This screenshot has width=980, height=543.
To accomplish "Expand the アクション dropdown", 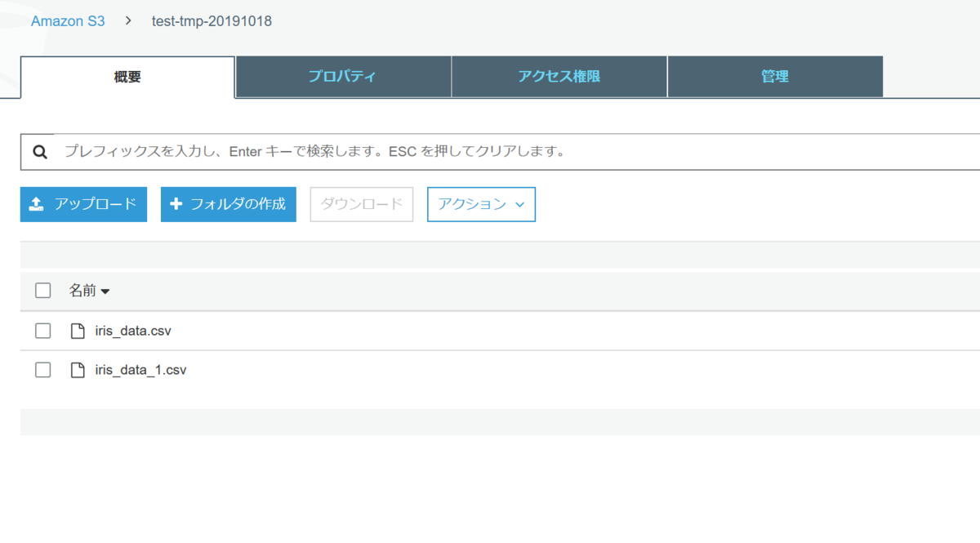I will 481,204.
